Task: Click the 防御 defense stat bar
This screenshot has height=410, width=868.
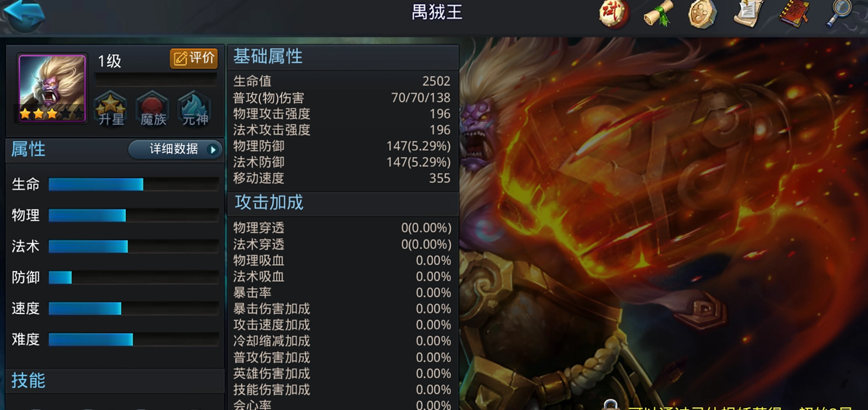Action: (x=134, y=278)
